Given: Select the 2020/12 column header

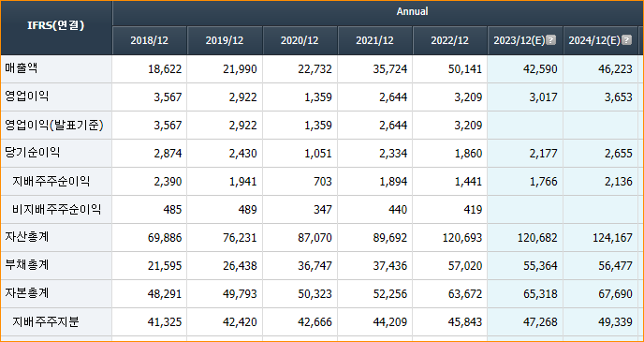Looking at the screenshot, I should point(300,40).
